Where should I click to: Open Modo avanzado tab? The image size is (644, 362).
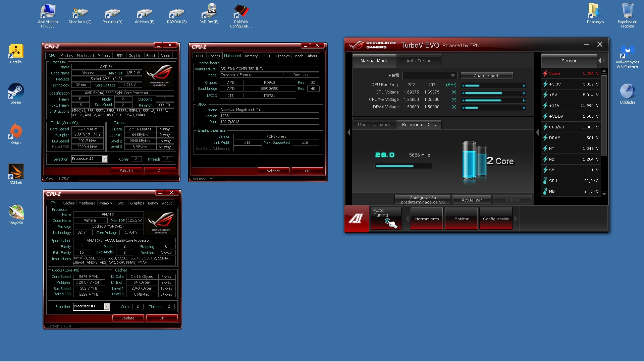pyautogui.click(x=374, y=124)
